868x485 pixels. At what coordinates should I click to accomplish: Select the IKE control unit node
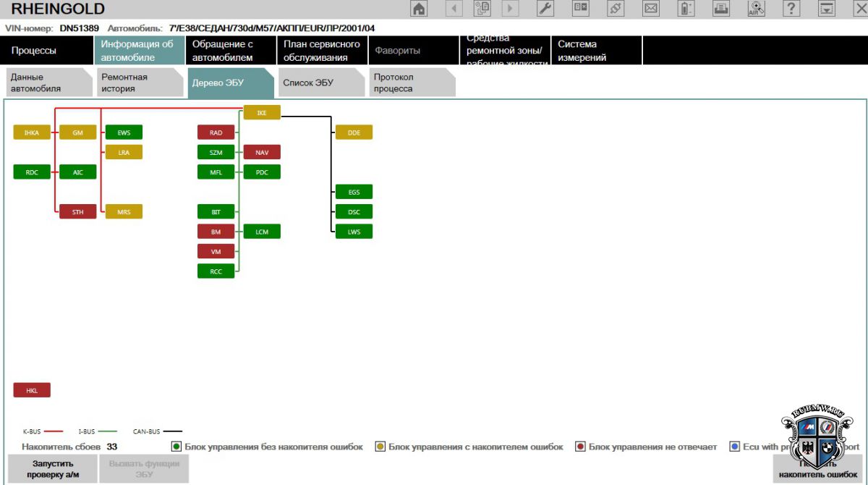pyautogui.click(x=262, y=112)
